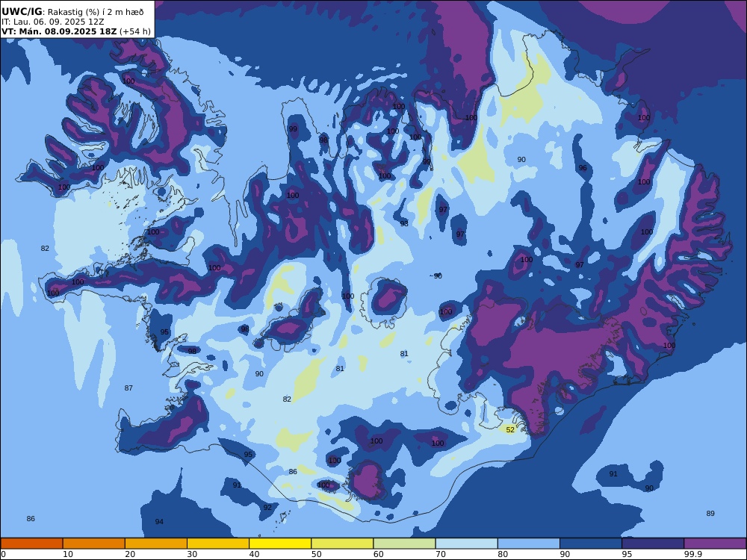The width and height of the screenshot is (747, 560).
Task: Click the '50' legend scale label
Action: (x=316, y=554)
